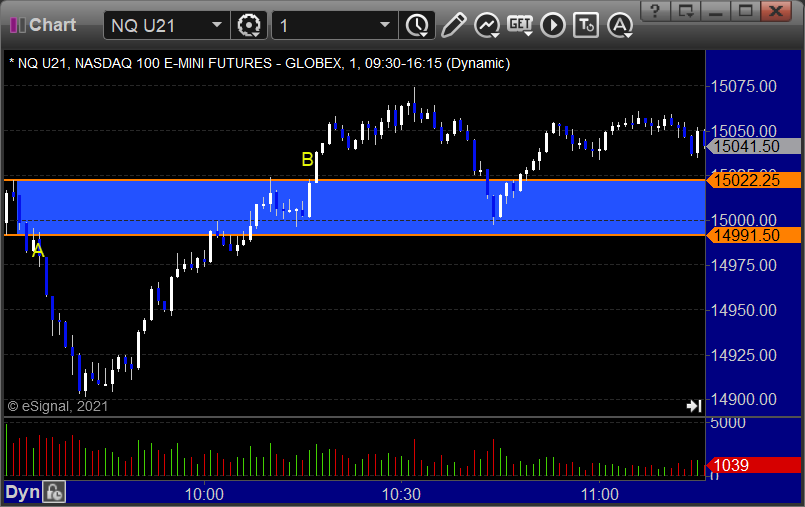
Task: Click the Dyn dynamic mode label
Action: 22,493
